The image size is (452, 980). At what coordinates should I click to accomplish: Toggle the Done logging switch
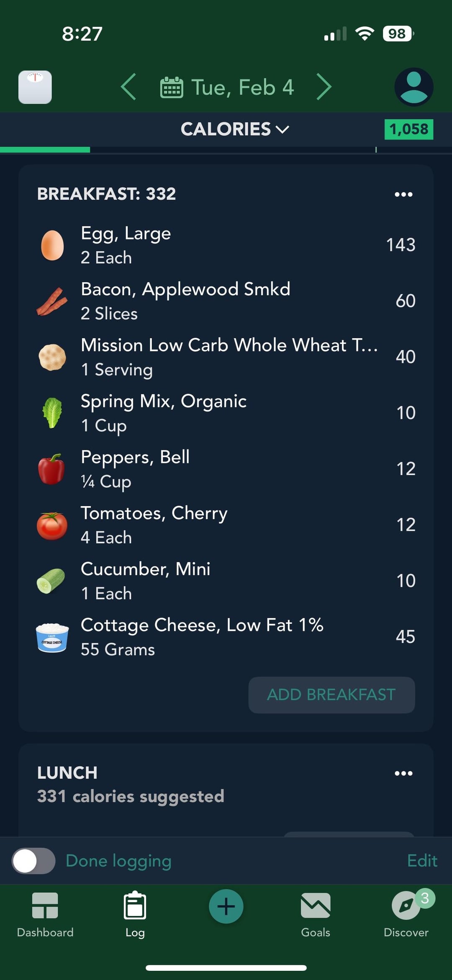(33, 861)
